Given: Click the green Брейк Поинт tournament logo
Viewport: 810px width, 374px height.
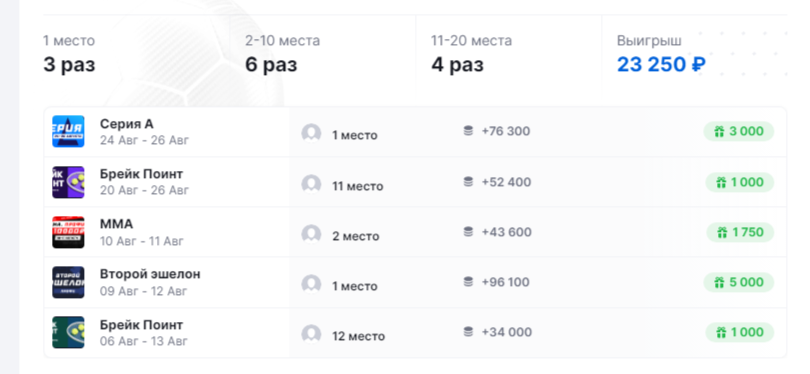Looking at the screenshot, I should coord(68,332).
